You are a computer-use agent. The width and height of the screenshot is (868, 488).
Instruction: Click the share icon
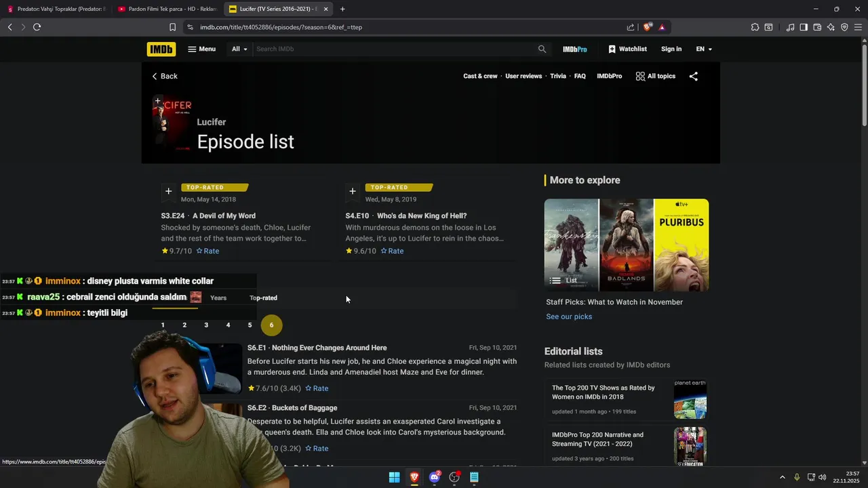pos(693,76)
